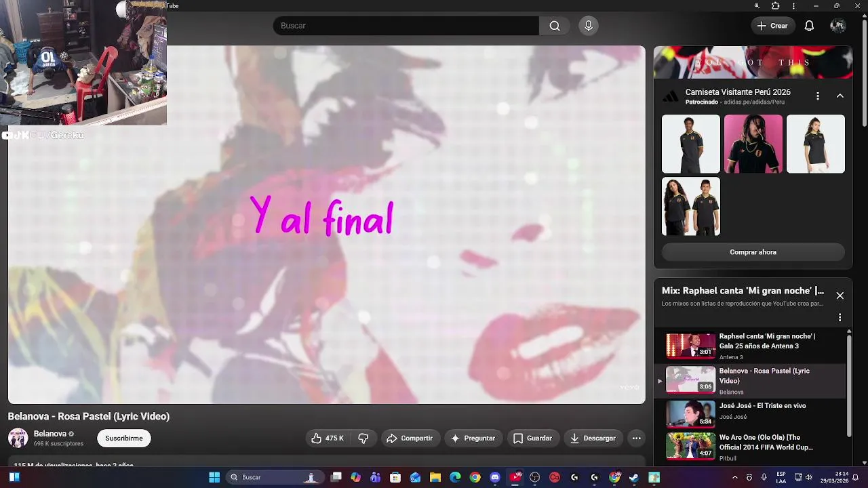
Task: Share the video via Compartir
Action: click(410, 439)
